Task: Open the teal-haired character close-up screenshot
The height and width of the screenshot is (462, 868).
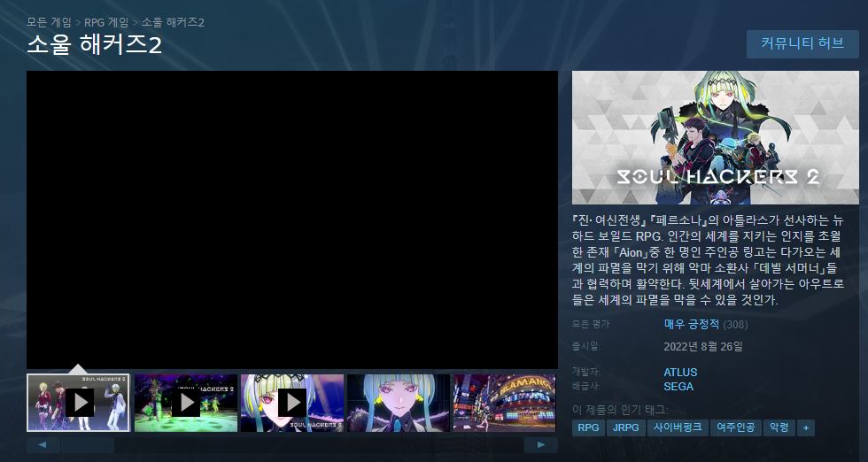Action: [398, 403]
